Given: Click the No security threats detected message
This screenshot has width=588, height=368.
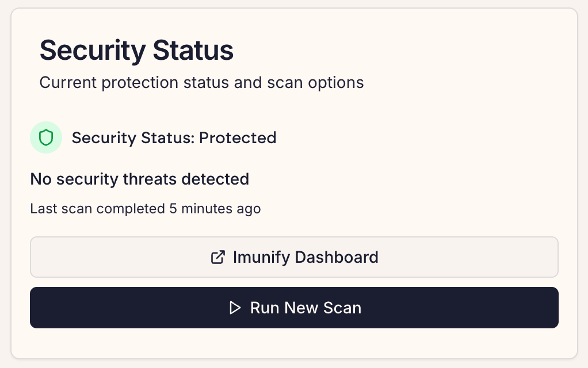Looking at the screenshot, I should coord(139,179).
